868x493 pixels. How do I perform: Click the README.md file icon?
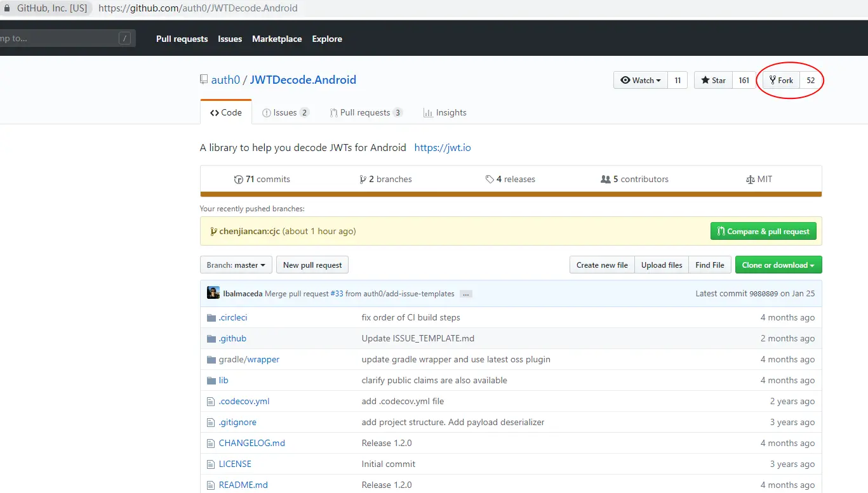pos(211,485)
